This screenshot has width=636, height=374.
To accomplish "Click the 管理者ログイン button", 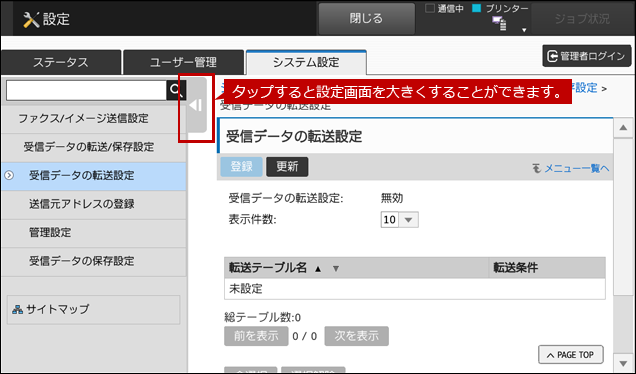I will [x=587, y=56].
